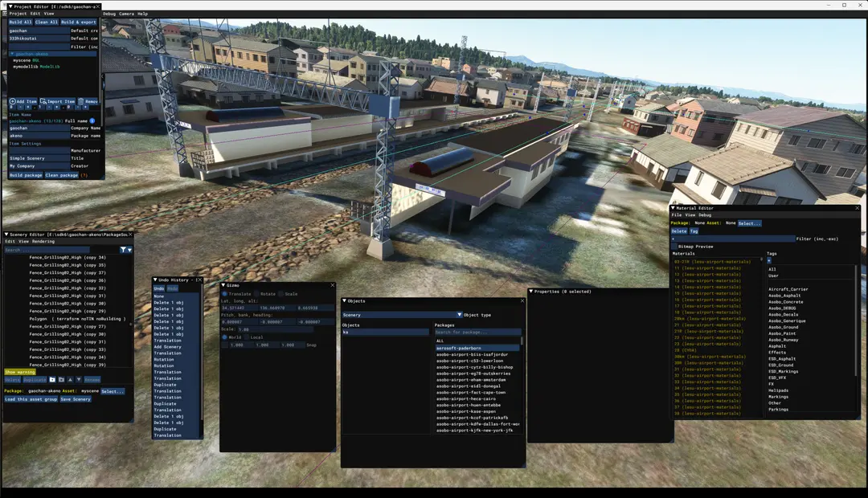Click the Search for package field
The image size is (868, 498).
tap(477, 332)
